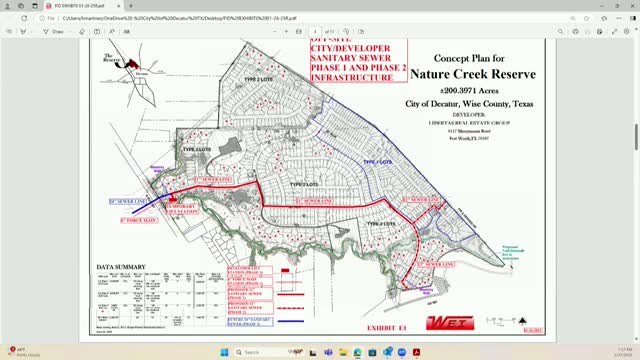Open the workspaces icon in title bar
The width and height of the screenshot is (640, 360).
pyautogui.click(x=21, y=6)
